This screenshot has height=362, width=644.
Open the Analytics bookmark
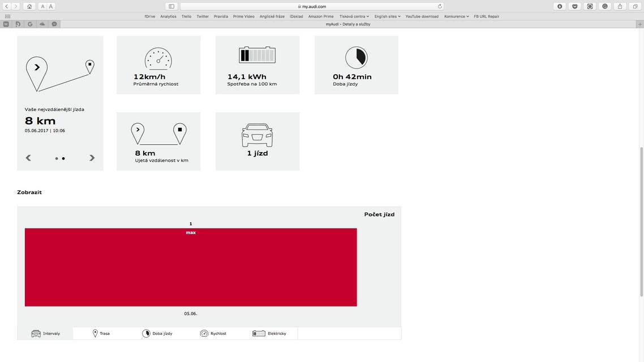(168, 16)
